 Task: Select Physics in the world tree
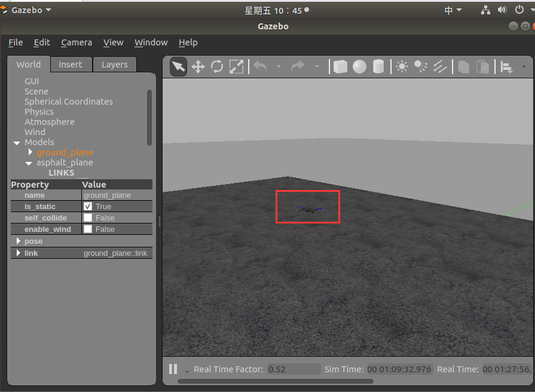[39, 112]
